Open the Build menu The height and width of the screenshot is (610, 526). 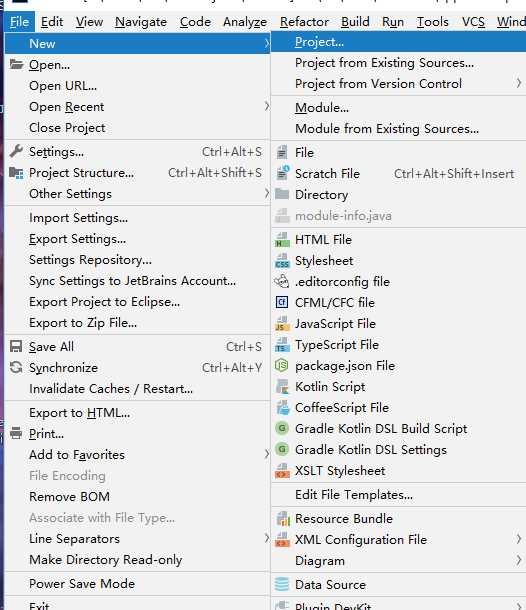click(x=355, y=22)
